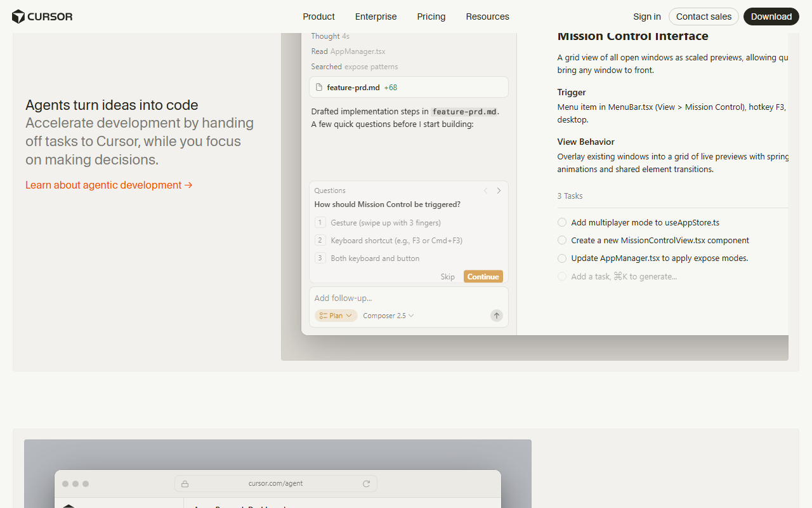Click the lock icon in mockup address bar
This screenshot has height=508, width=812.
(185, 484)
